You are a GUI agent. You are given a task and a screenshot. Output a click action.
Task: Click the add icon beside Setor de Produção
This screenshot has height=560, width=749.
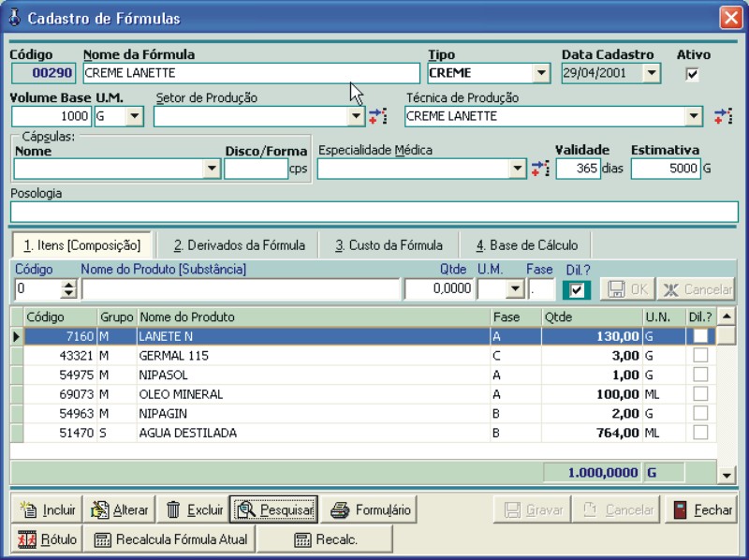[x=378, y=116]
